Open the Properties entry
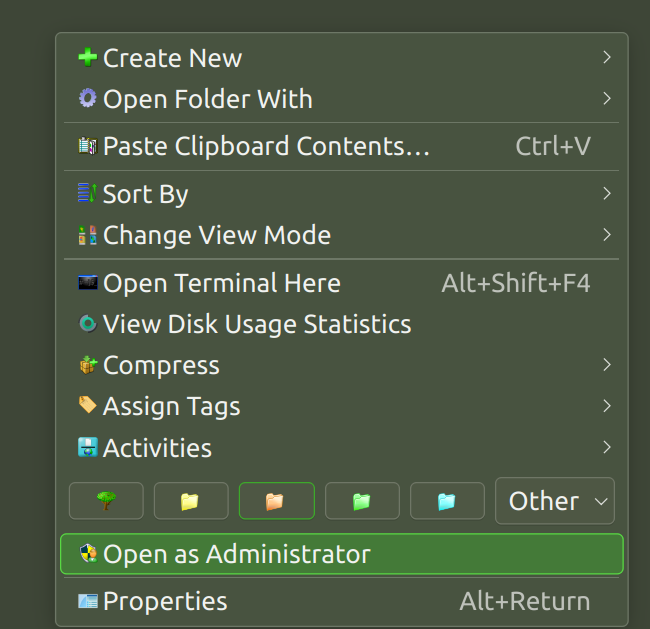The image size is (650, 629). point(342,601)
